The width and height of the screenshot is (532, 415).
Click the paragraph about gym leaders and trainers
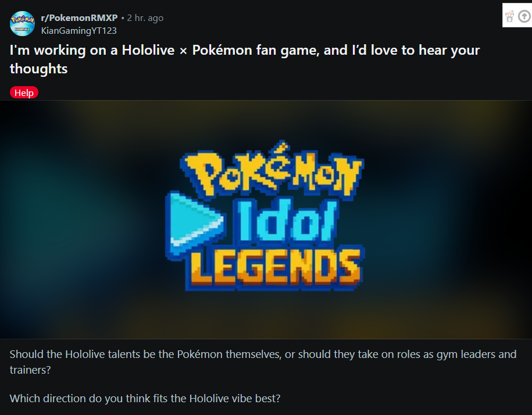click(263, 362)
